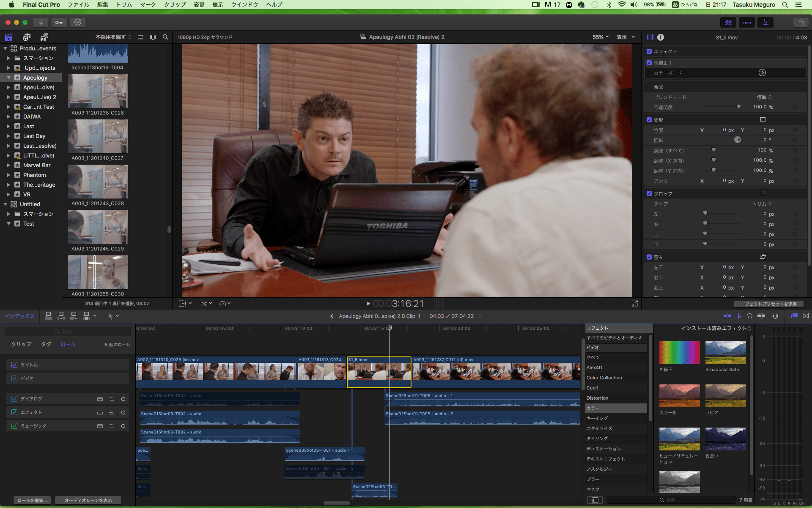Open the 不採用を隠す filter dropdown
The image size is (812, 508).
[x=111, y=37]
